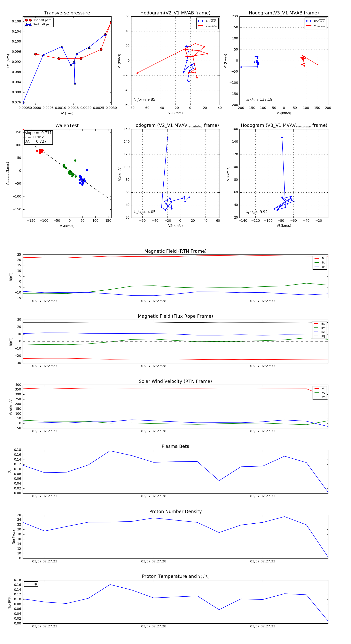Click the "Magnetic Field (Flux Rope Frame)" title

click(175, 316)
